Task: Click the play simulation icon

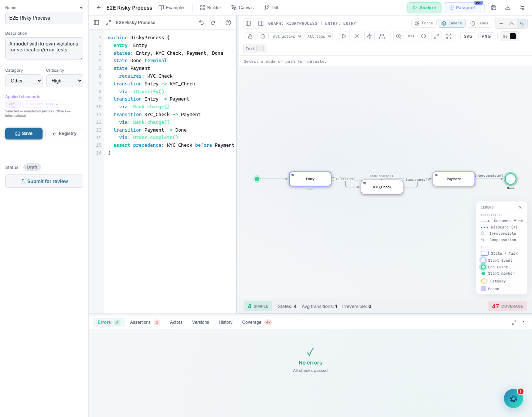Action: click(x=344, y=36)
